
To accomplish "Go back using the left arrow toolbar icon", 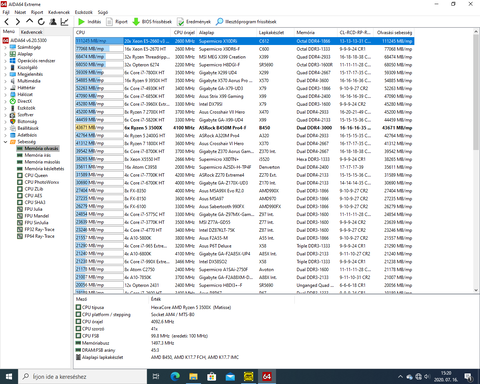I will [x=7, y=22].
